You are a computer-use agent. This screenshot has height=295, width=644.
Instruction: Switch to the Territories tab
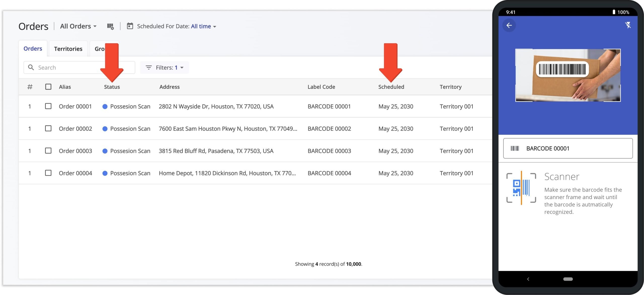tap(68, 49)
